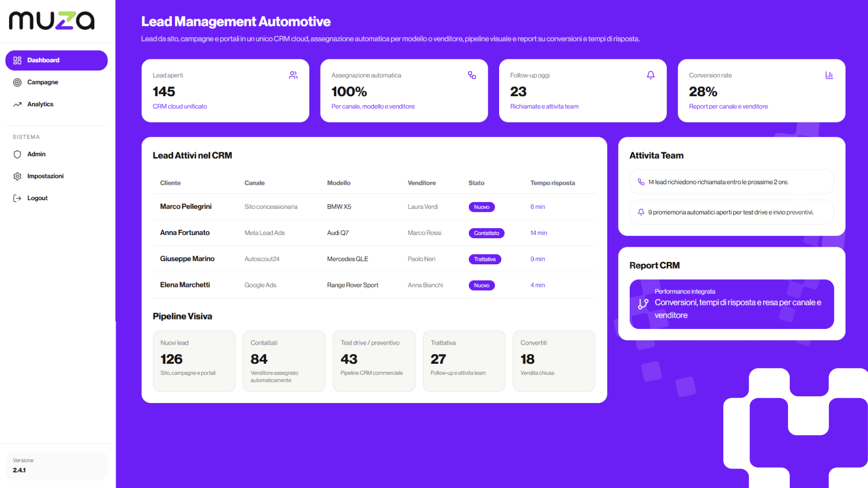Viewport: 868px width, 488px height.
Task: Select the Nuovi lead 126 pipeline card
Action: click(x=194, y=361)
